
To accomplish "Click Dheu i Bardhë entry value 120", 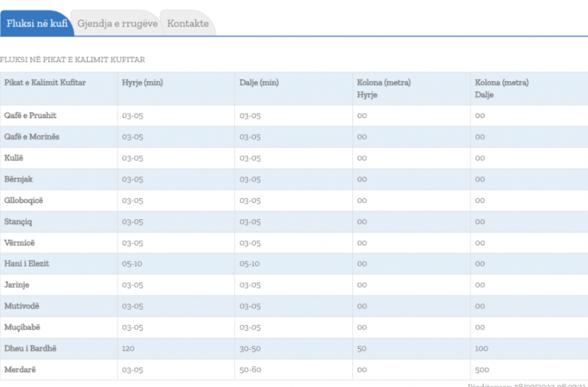I will click(128, 348).
